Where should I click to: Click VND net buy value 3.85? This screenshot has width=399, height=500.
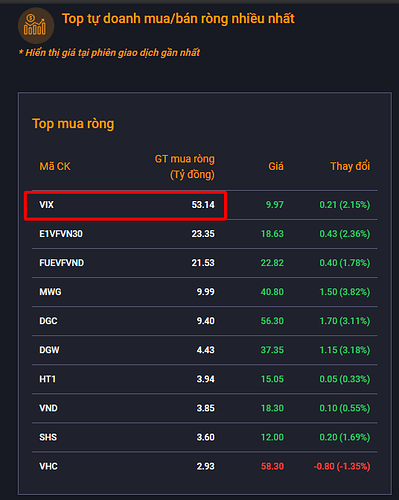[x=206, y=408]
